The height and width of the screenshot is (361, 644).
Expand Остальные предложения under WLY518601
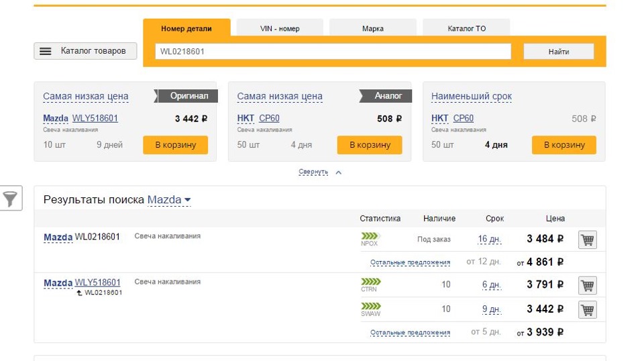(410, 332)
